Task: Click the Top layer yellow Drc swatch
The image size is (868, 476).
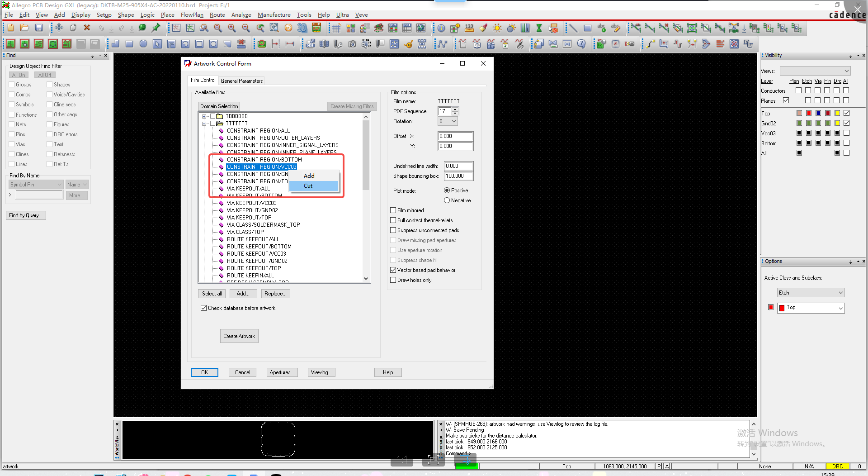Action: point(837,113)
